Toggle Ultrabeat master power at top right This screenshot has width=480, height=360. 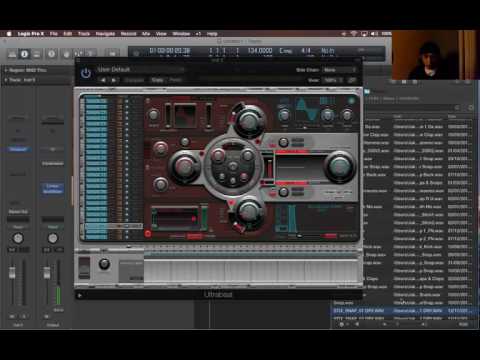tap(351, 100)
